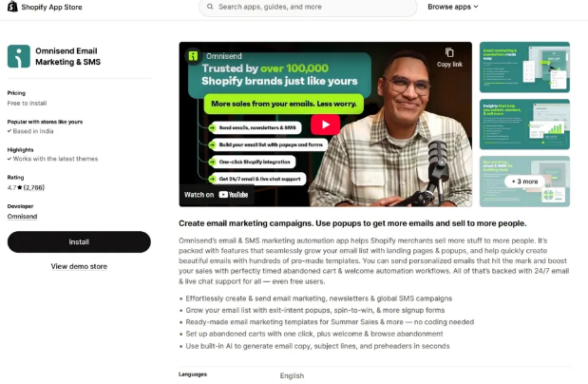Focus the Search apps, guides field
Viewport: 588px width, 384px height.
pos(308,8)
